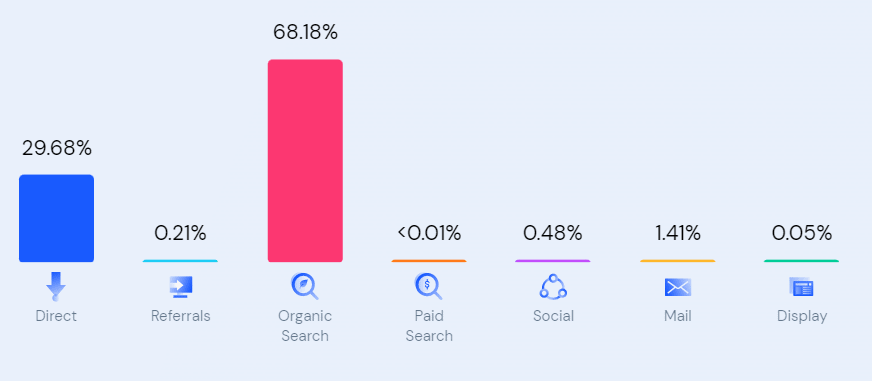Click the cyan Referrals bar line
The image size is (872, 381).
(180, 261)
